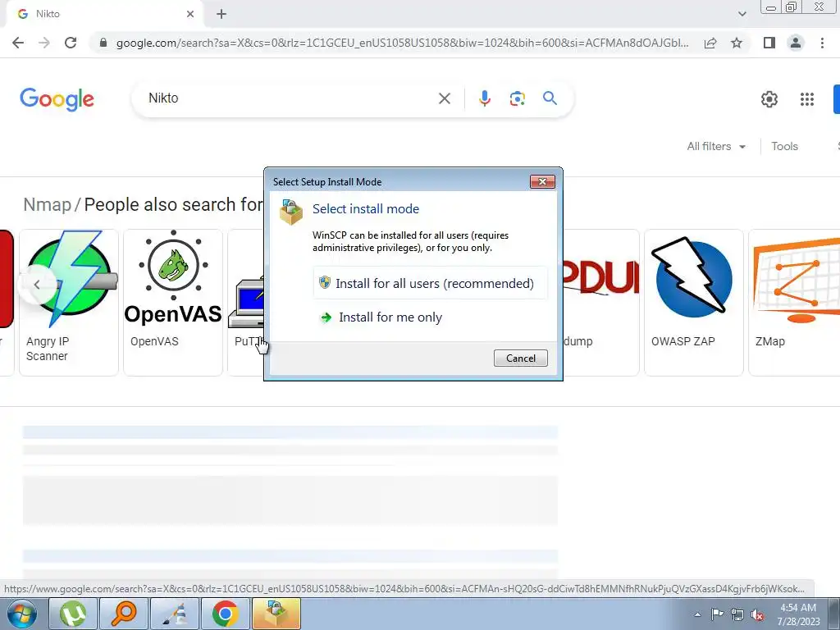This screenshot has width=840, height=630.
Task: Open the Chrome three-dot menu
Action: click(x=822, y=43)
